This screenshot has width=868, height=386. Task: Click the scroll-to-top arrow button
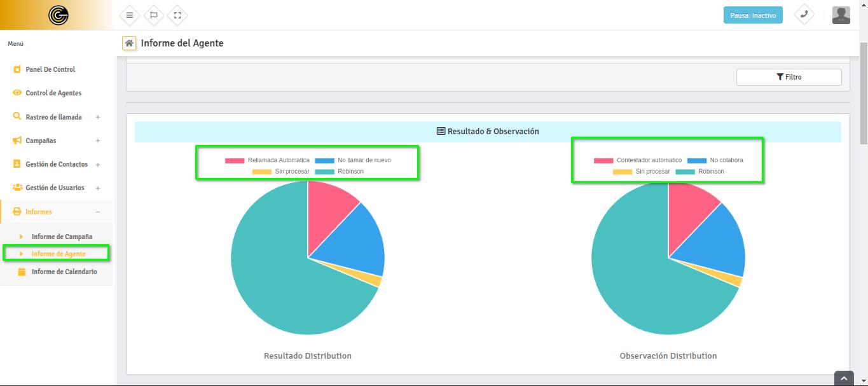point(843,378)
